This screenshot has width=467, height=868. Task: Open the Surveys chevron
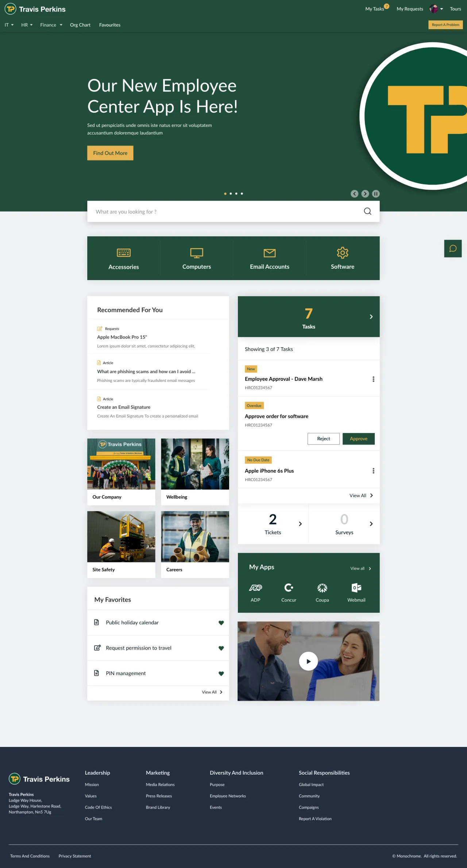point(371,524)
